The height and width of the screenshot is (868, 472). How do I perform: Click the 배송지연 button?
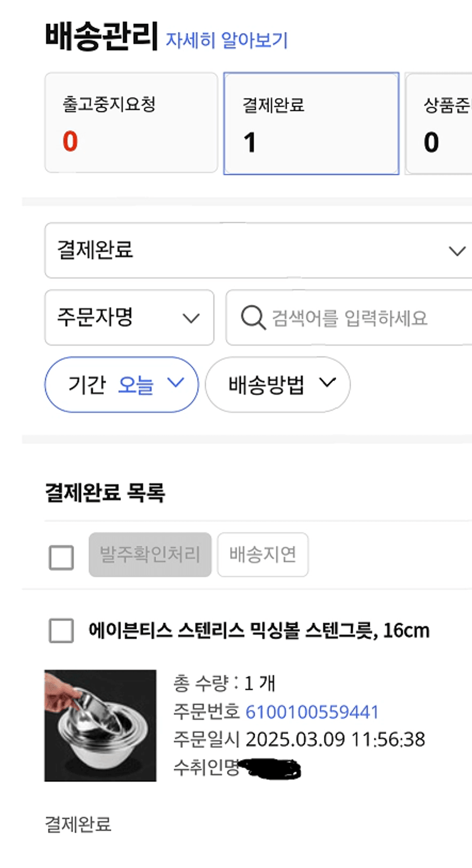click(x=263, y=554)
